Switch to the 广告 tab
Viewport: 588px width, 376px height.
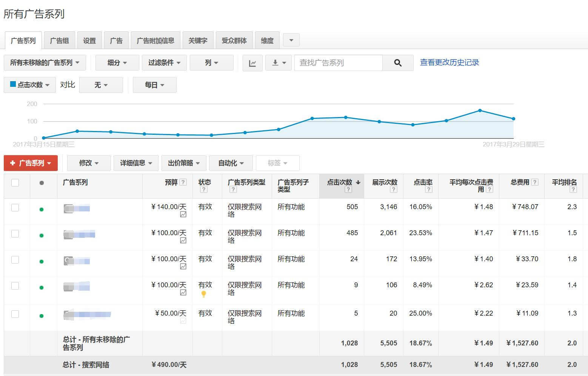[116, 40]
